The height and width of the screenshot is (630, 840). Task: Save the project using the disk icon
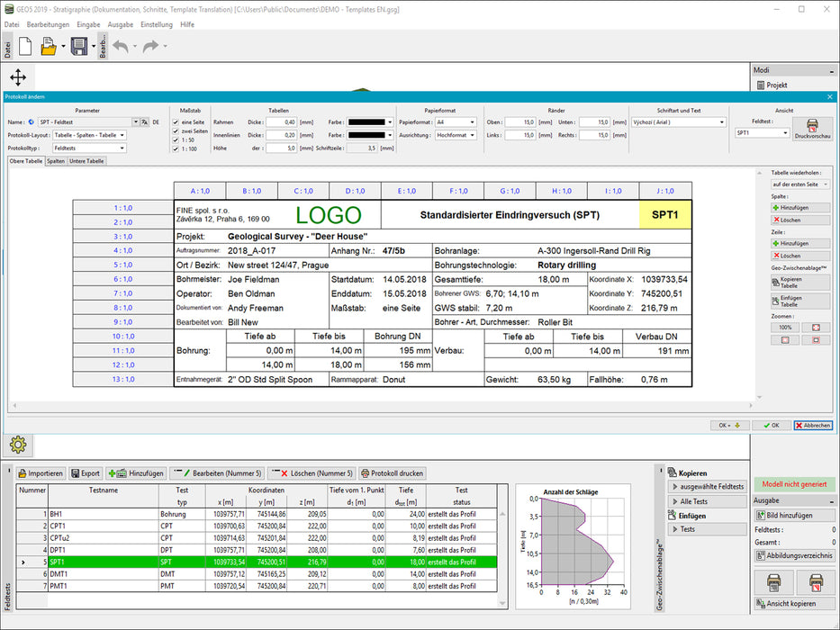coord(79,46)
